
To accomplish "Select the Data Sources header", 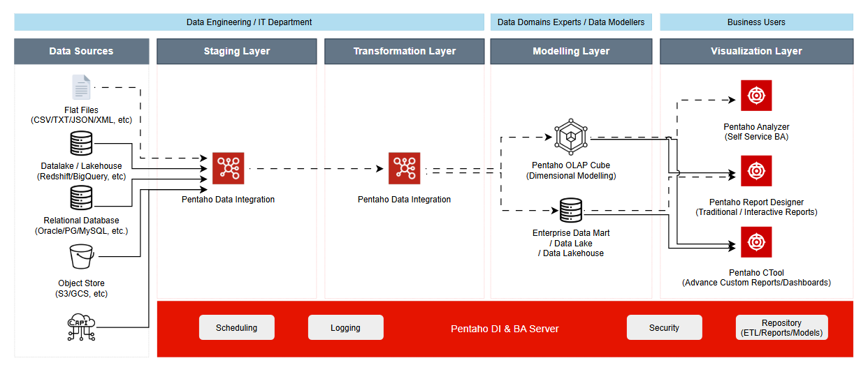I will 82,51.
